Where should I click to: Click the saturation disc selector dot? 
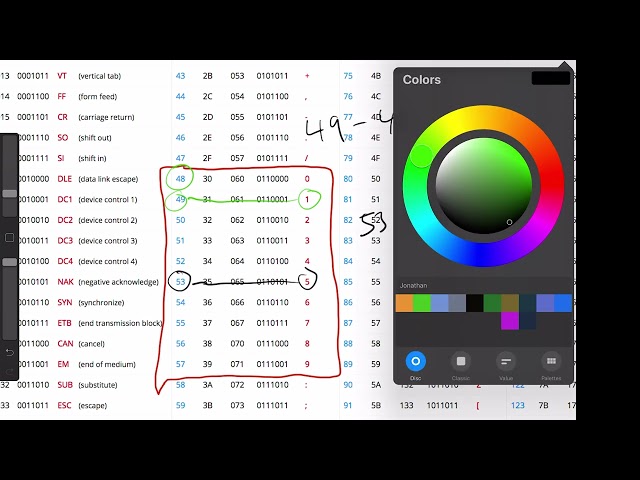[x=509, y=222]
